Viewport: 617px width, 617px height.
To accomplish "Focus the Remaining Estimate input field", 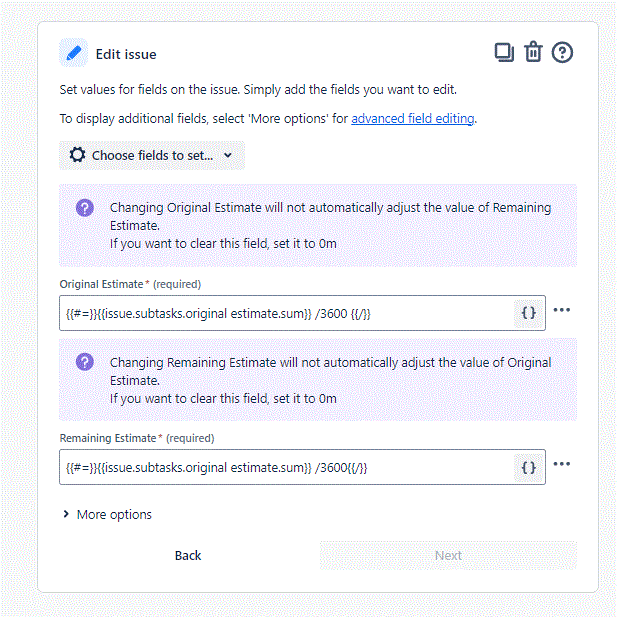I will pos(286,467).
